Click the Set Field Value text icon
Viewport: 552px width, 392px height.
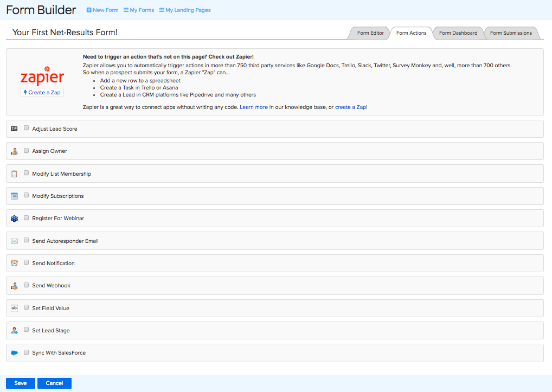[14, 308]
